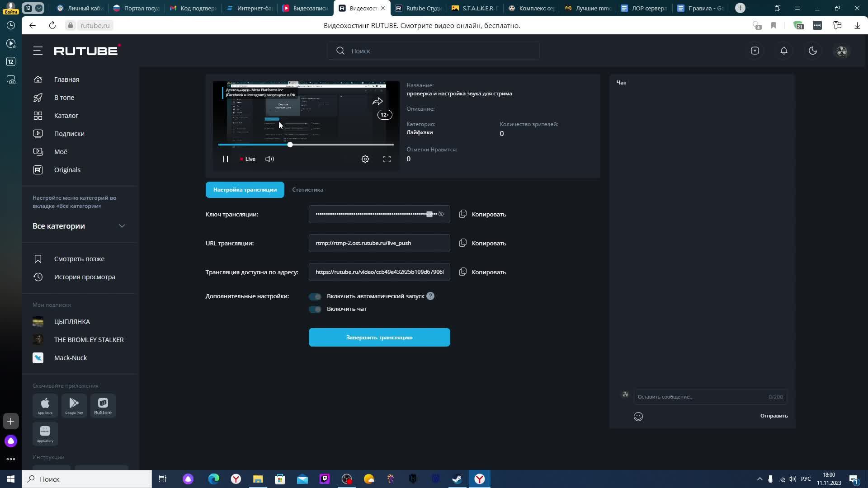868x488 pixels.
Task: Switch to Rutube Студия tab
Action: pos(418,8)
